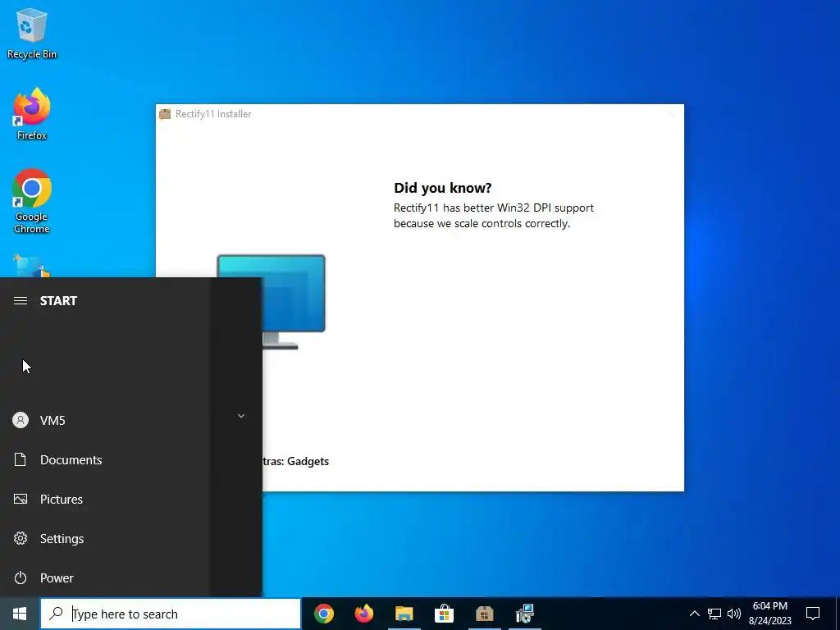The height and width of the screenshot is (630, 840).
Task: Click the Windows Start button
Action: click(20, 614)
